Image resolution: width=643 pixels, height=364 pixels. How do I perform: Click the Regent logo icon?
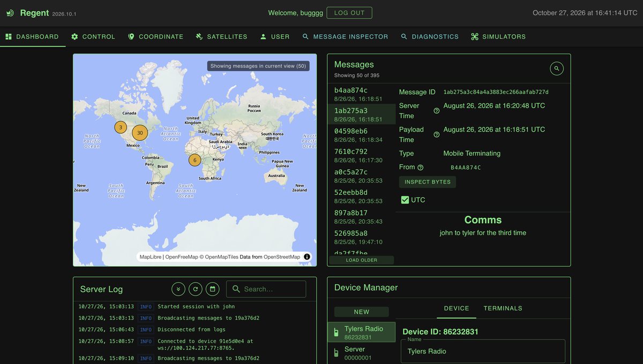[x=10, y=13]
